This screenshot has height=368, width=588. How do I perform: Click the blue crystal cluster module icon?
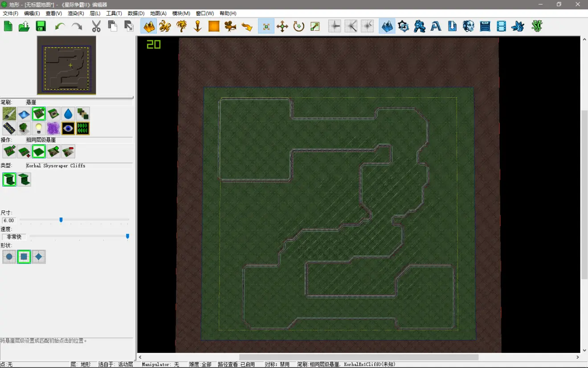(518, 26)
